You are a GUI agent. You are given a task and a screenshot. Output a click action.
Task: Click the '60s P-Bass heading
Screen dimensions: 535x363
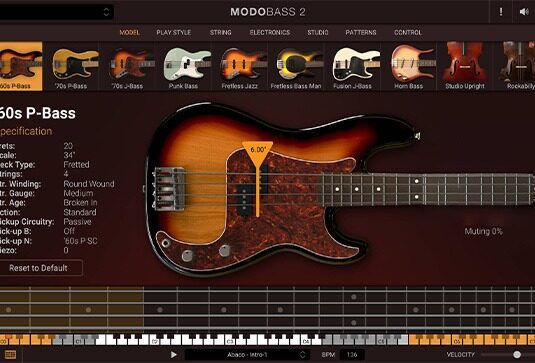coord(38,113)
